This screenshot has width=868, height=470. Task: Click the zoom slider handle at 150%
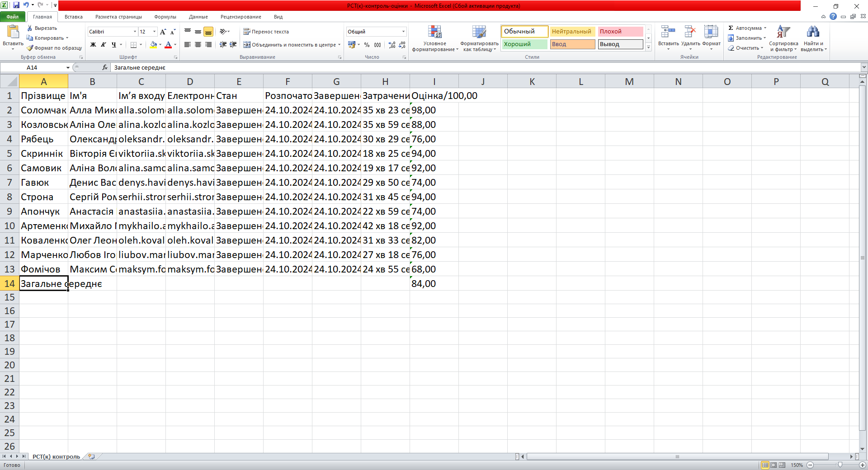pos(840,465)
